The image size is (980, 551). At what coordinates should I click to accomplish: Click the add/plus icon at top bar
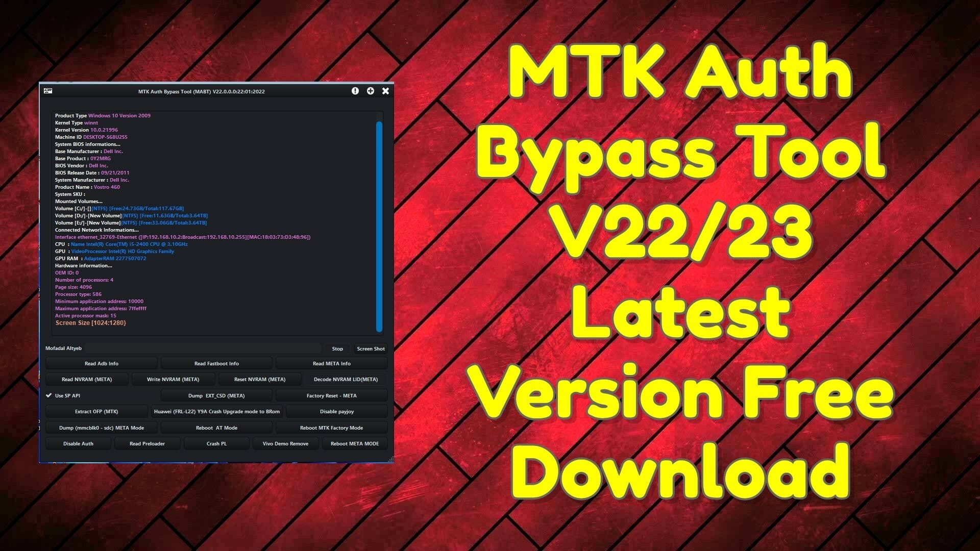370,91
